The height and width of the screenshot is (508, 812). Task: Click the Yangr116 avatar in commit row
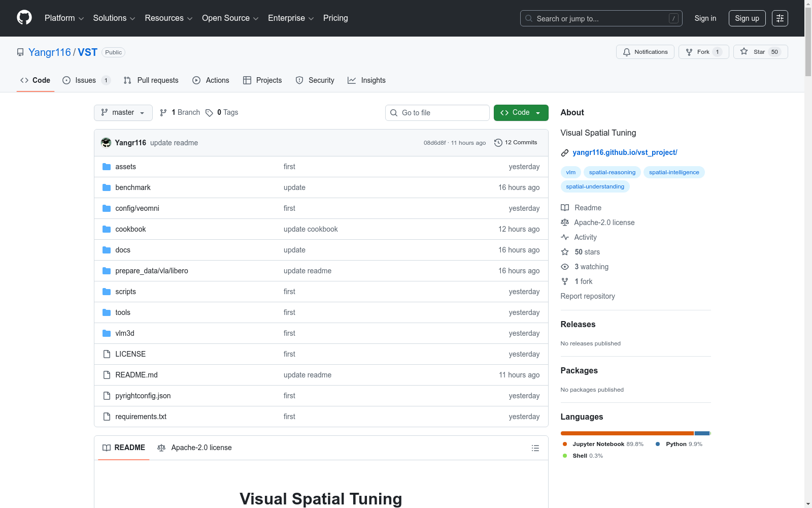click(x=106, y=143)
